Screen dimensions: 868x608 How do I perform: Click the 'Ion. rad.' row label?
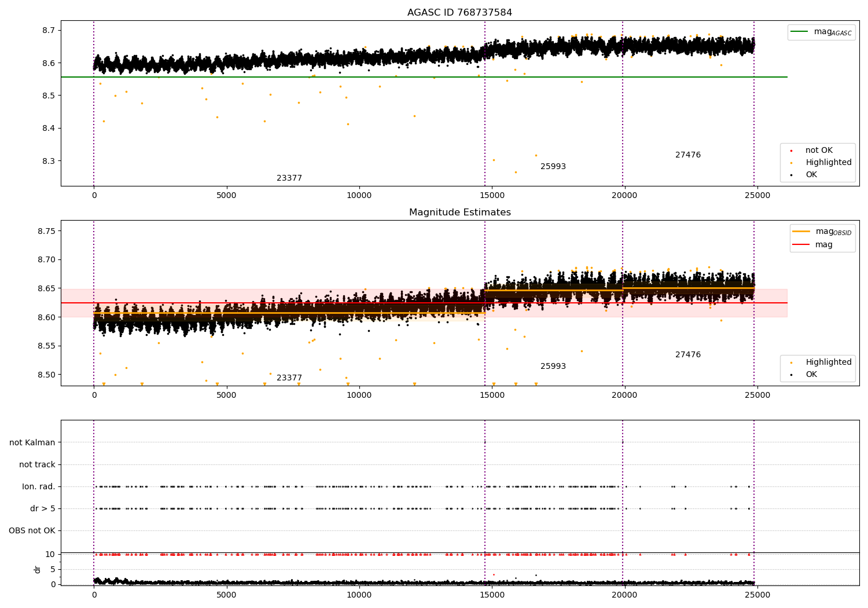39,487
